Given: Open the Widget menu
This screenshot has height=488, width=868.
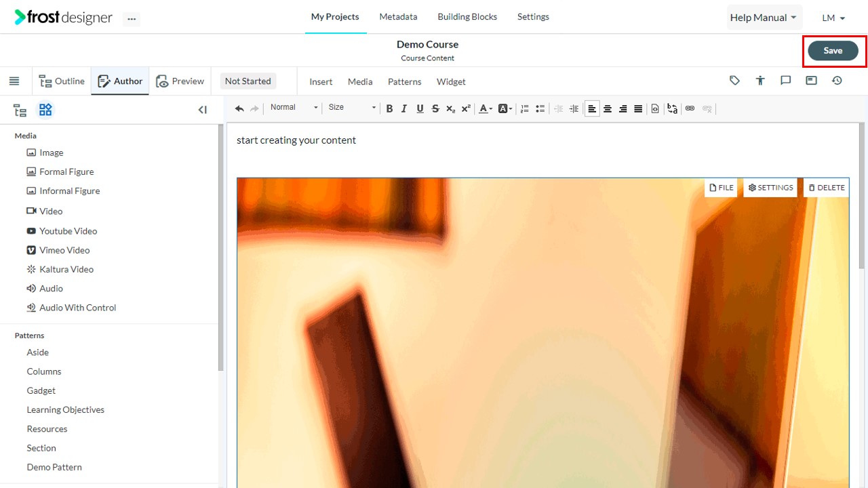Looking at the screenshot, I should click(451, 82).
